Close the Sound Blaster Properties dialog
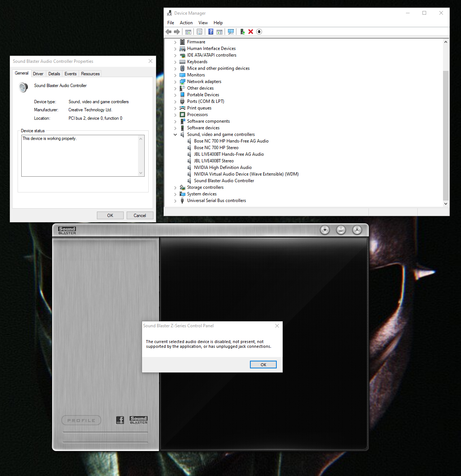 pos(150,61)
